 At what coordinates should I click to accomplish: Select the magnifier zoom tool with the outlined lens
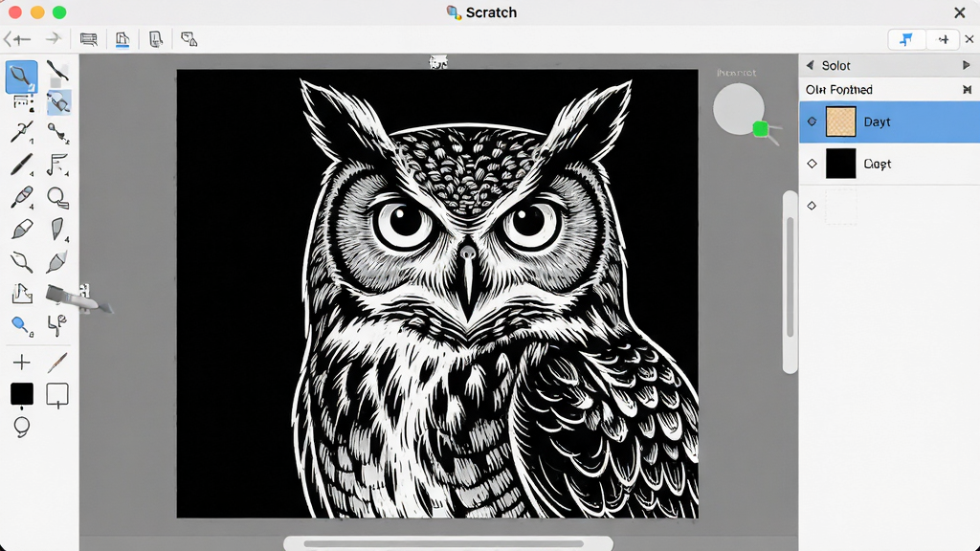coord(57,197)
